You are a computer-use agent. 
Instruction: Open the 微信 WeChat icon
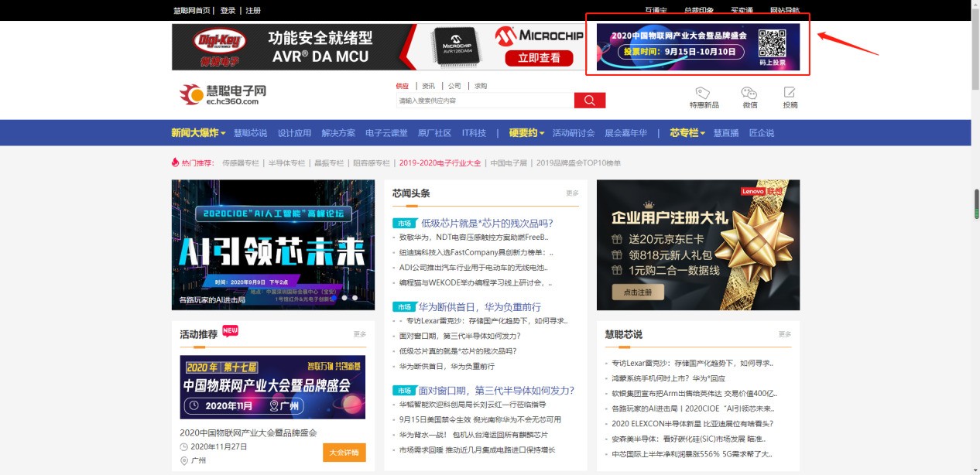click(749, 93)
